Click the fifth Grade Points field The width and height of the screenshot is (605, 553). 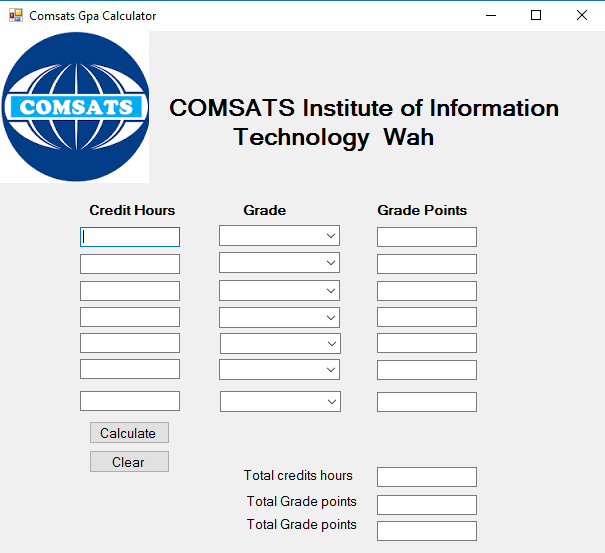click(x=427, y=343)
